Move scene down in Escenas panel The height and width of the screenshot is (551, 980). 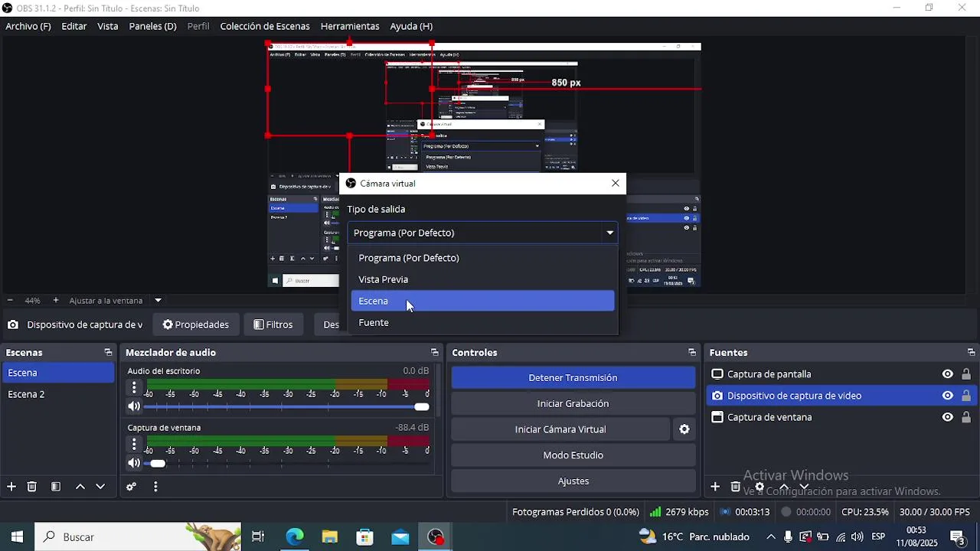click(x=100, y=487)
